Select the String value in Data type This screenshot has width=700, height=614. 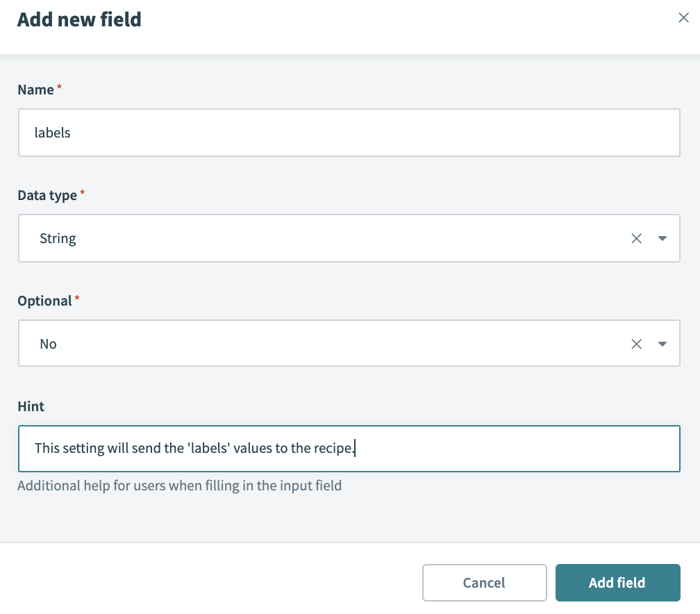[x=58, y=238]
